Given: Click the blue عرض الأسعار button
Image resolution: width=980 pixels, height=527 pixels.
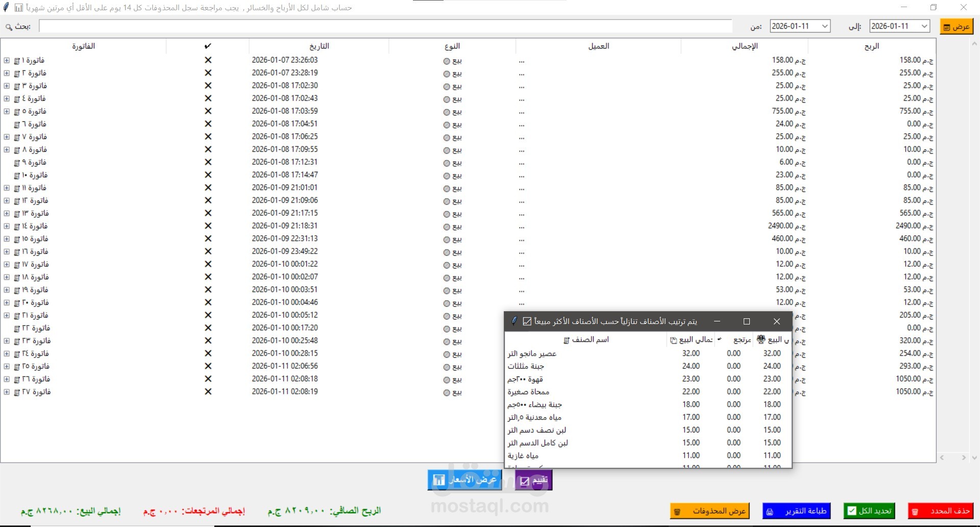Looking at the screenshot, I should point(464,480).
